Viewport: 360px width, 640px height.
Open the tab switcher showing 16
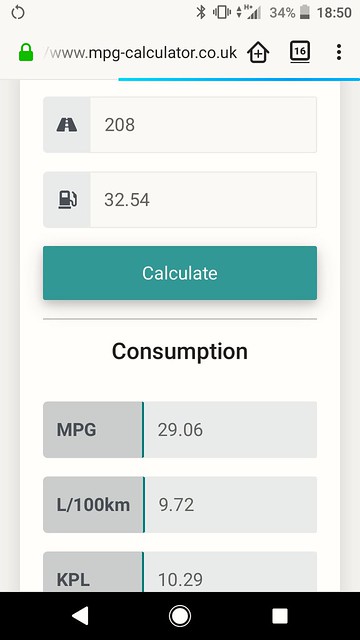tap(300, 51)
